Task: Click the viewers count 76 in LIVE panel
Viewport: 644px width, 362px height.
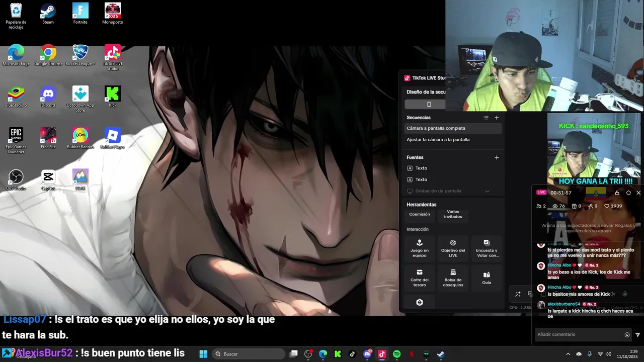Action: (558, 206)
